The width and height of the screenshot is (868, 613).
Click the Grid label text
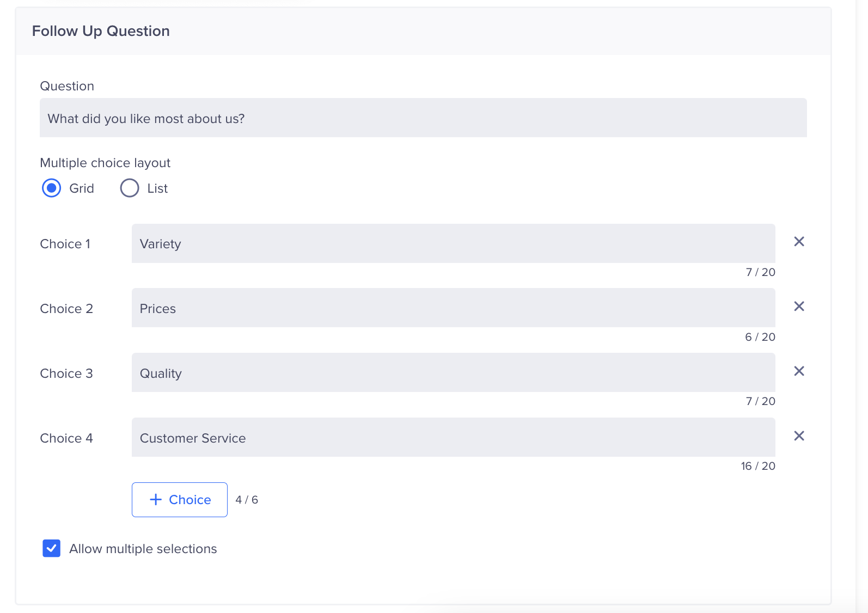pos(82,188)
